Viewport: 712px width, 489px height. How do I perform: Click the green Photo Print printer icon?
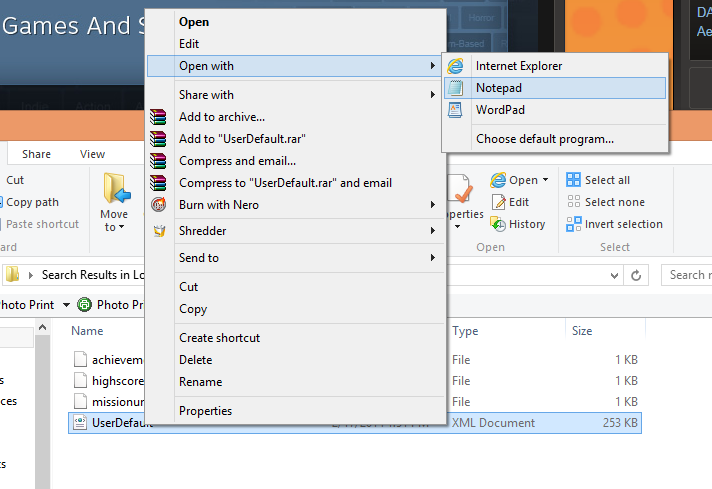pos(84,305)
